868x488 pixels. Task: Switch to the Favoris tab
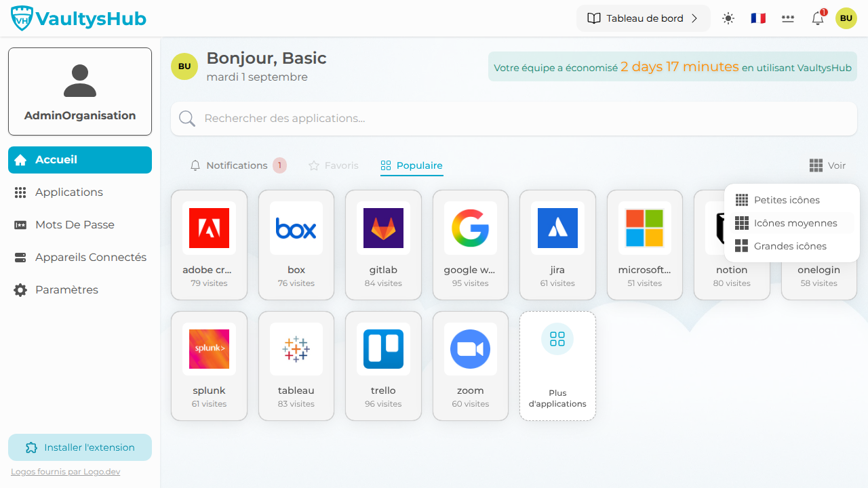tap(334, 165)
